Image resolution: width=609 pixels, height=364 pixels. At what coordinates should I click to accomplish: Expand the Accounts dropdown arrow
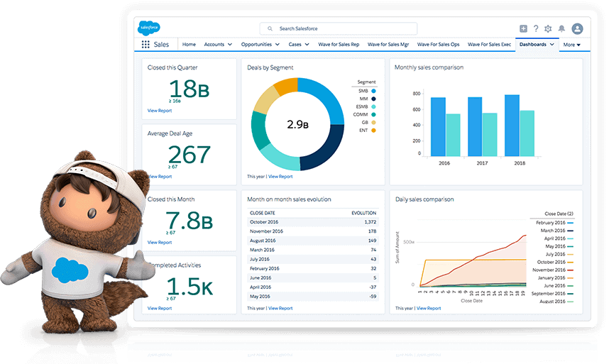pos(230,45)
